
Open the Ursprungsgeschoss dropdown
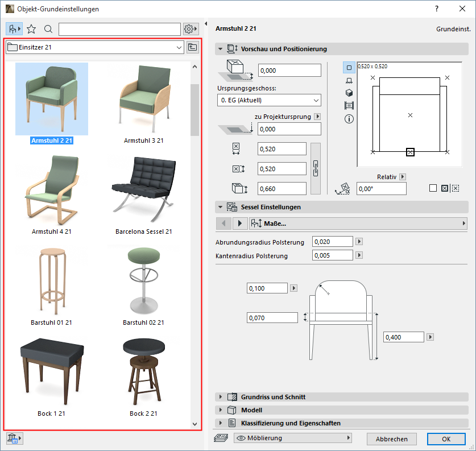click(x=269, y=100)
